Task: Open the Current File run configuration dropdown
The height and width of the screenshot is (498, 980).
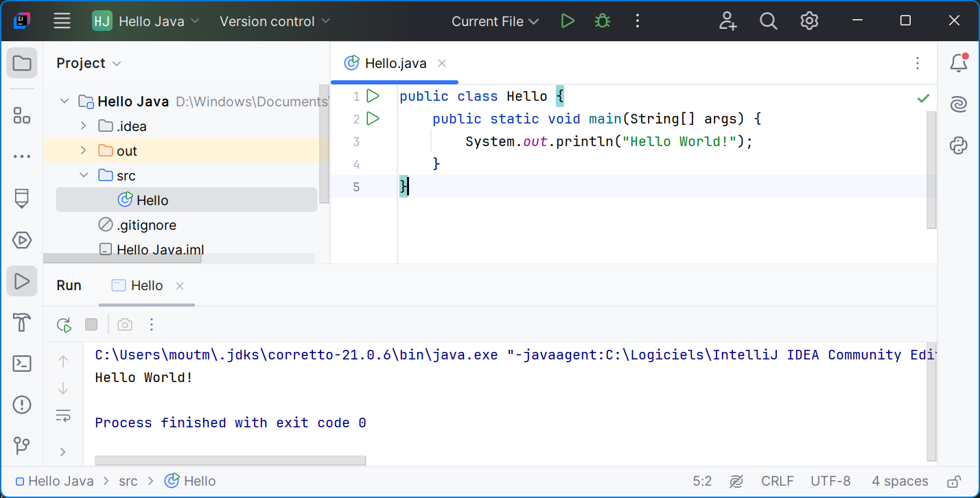Action: (495, 21)
